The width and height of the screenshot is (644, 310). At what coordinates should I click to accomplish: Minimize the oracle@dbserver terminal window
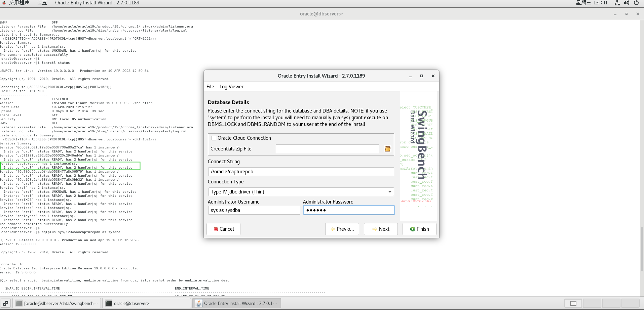tap(615, 14)
